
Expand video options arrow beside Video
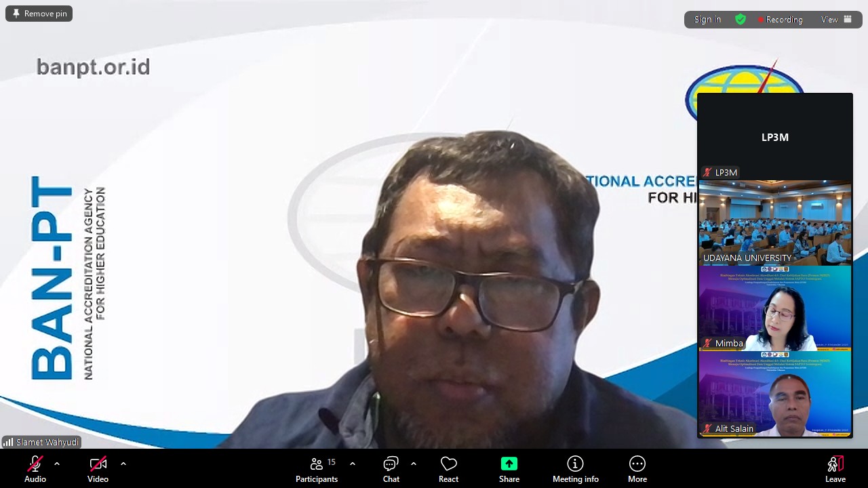click(x=123, y=464)
